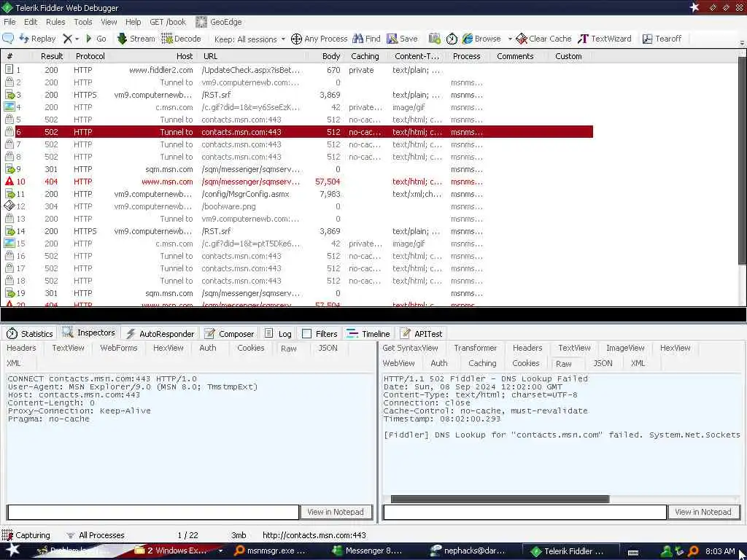Image resolution: width=747 pixels, height=560 pixels.
Task: Select request inspector Headers tab
Action: [x=21, y=348]
